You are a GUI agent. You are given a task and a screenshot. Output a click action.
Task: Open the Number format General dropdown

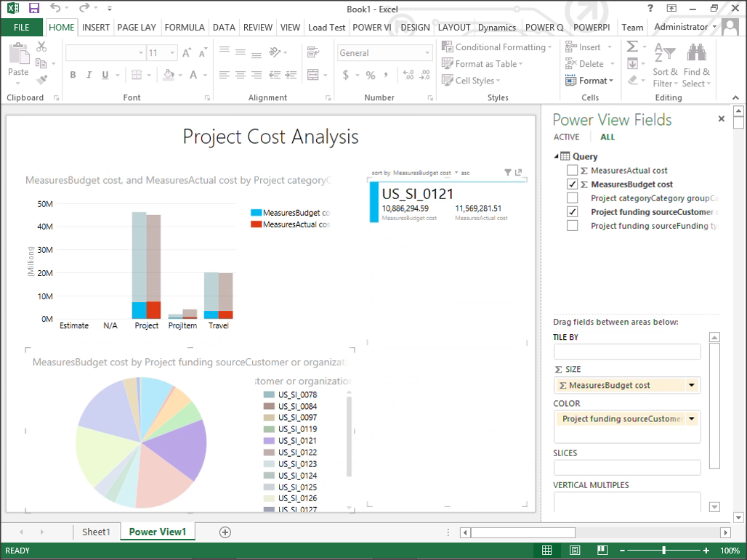pyautogui.click(x=427, y=53)
